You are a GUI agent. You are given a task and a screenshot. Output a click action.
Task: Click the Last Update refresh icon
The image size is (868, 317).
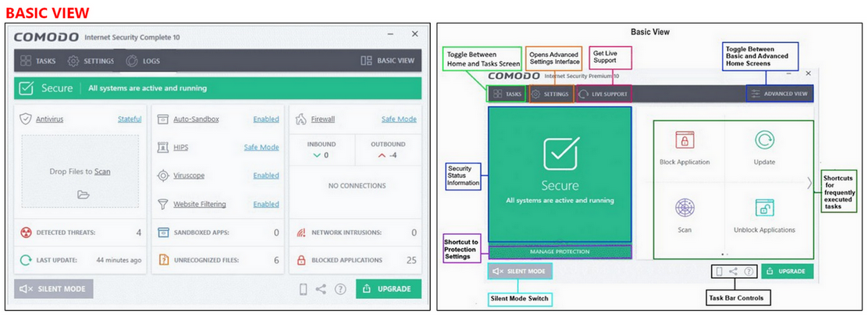click(x=26, y=260)
